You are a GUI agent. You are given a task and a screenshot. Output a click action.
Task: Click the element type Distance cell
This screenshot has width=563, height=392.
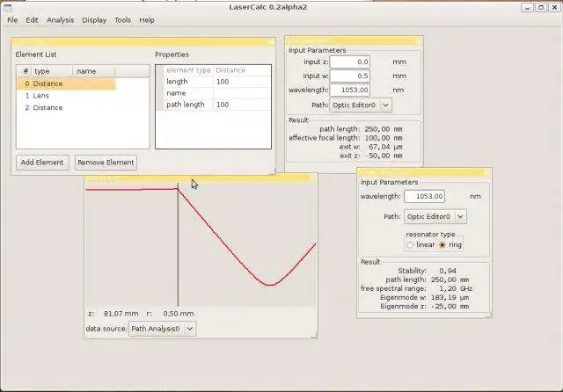(x=242, y=70)
